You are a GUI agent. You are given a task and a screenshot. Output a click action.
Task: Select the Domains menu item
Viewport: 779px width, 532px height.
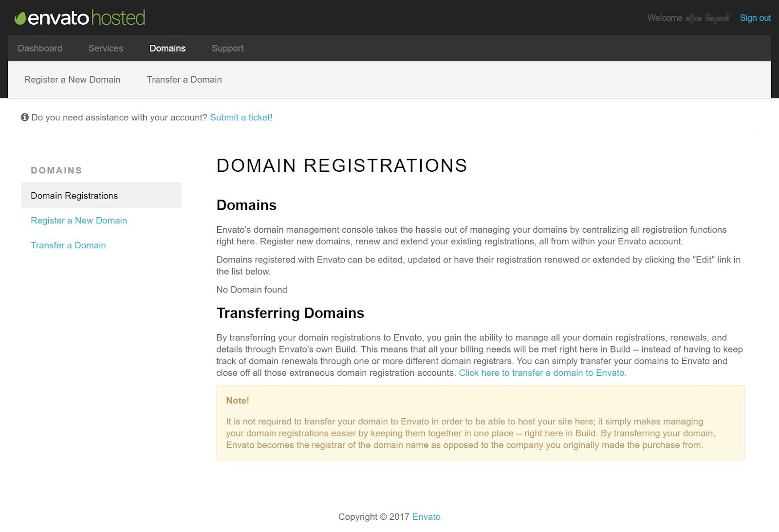pyautogui.click(x=167, y=48)
